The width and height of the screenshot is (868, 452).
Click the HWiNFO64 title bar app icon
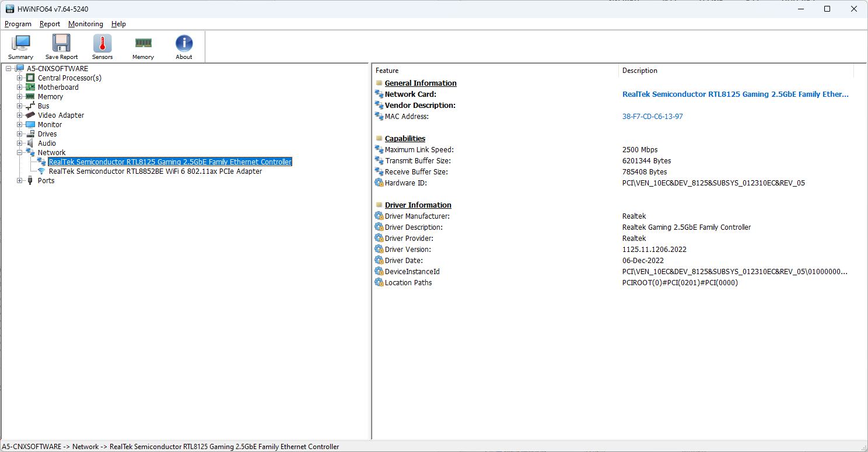(x=10, y=9)
